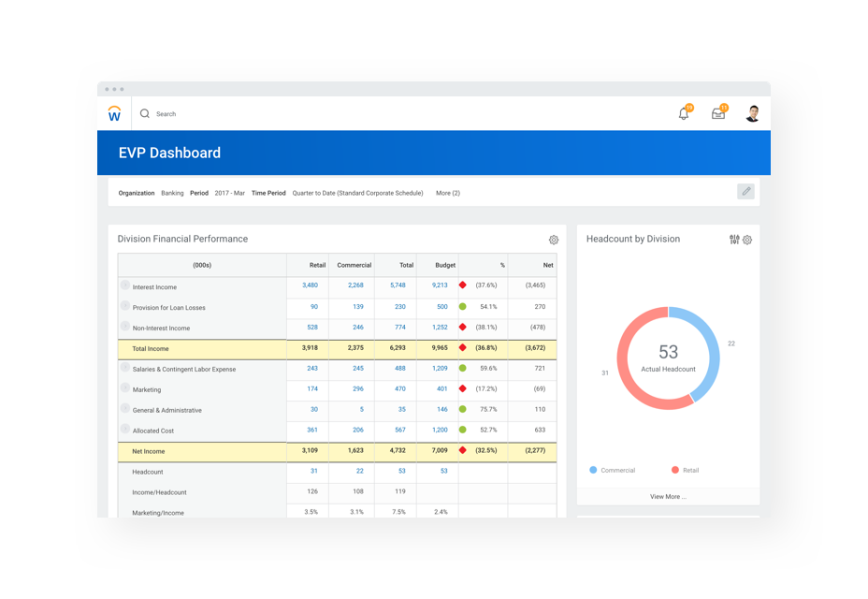The image size is (868, 599).
Task: Expand the Marketing row
Action: 125,388
